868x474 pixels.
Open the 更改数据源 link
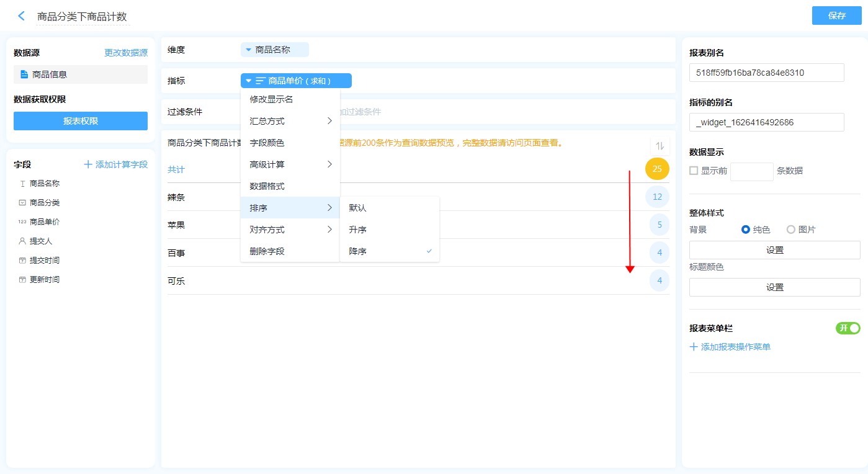coord(125,53)
